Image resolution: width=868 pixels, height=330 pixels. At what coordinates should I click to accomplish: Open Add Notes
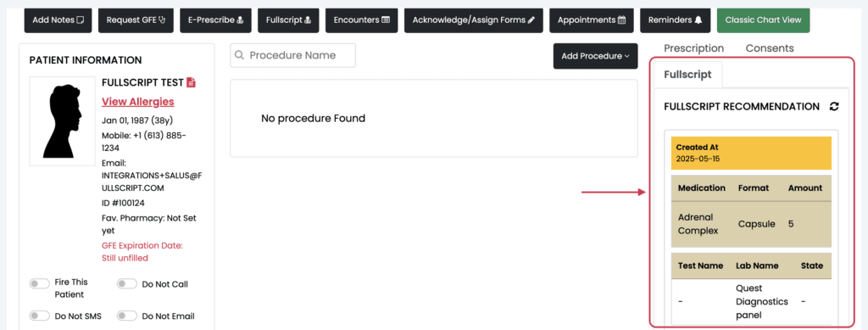coord(58,20)
